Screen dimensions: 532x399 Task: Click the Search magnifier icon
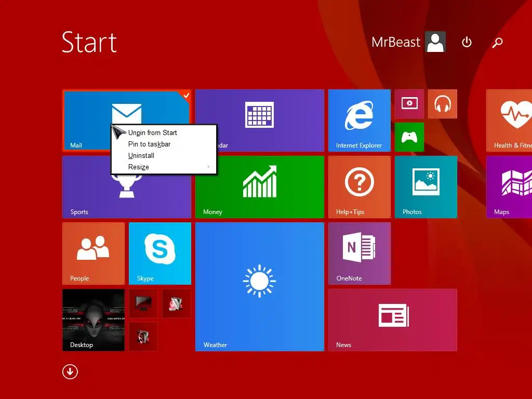[497, 43]
